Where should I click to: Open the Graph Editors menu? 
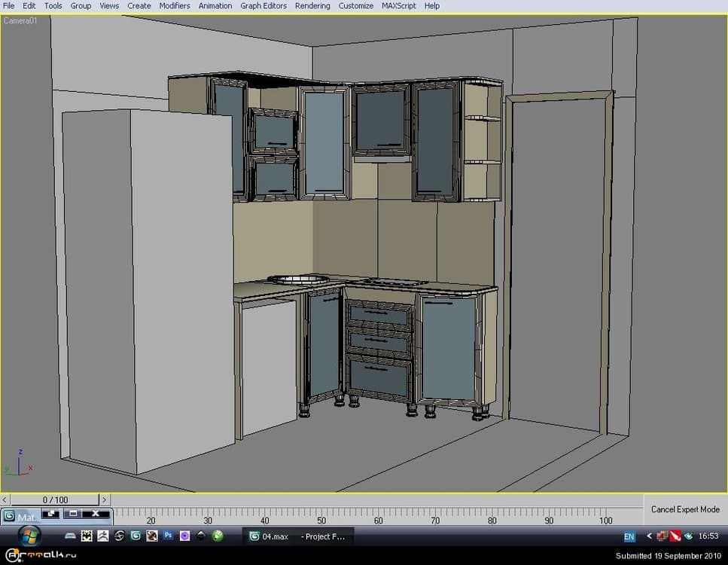[x=263, y=5]
